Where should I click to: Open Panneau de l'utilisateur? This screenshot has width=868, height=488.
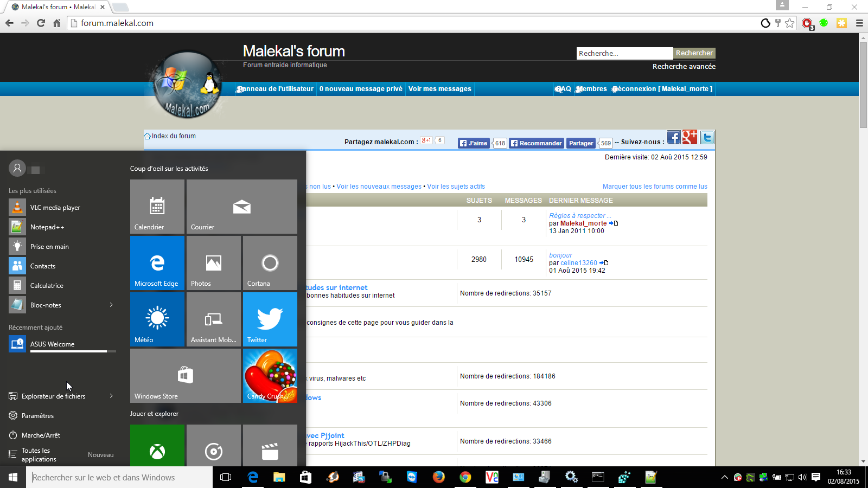point(275,89)
